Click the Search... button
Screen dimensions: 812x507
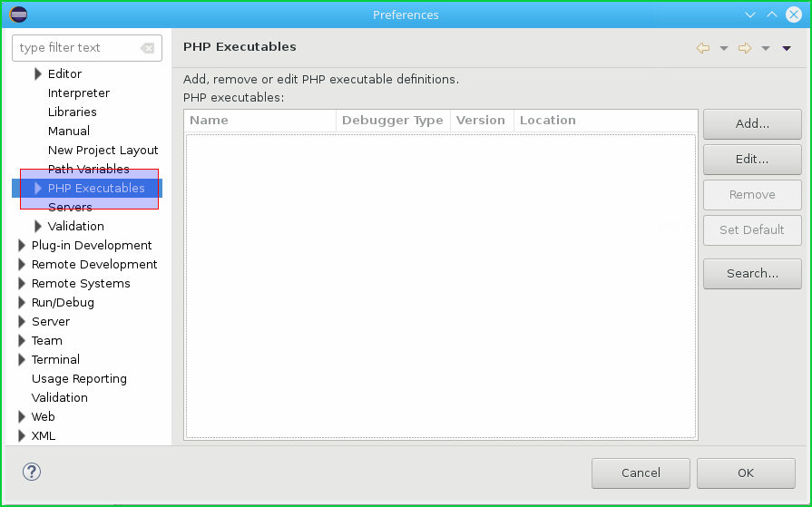[x=752, y=274]
